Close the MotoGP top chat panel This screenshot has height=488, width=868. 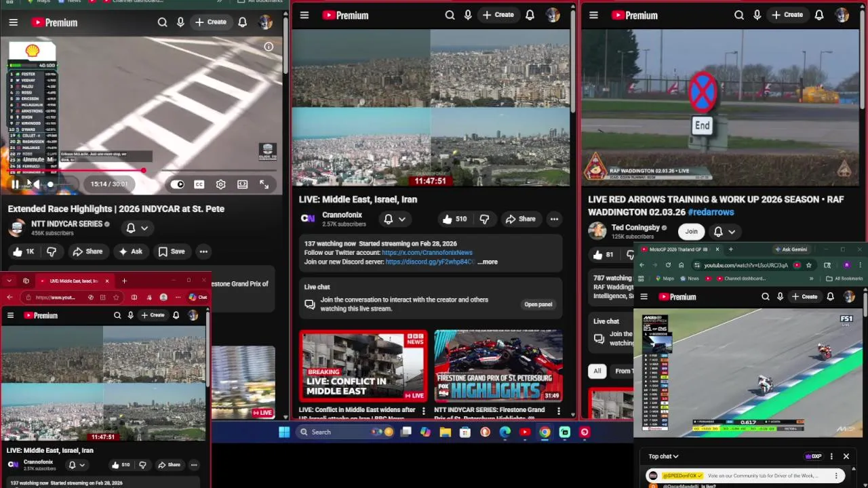[x=846, y=456]
